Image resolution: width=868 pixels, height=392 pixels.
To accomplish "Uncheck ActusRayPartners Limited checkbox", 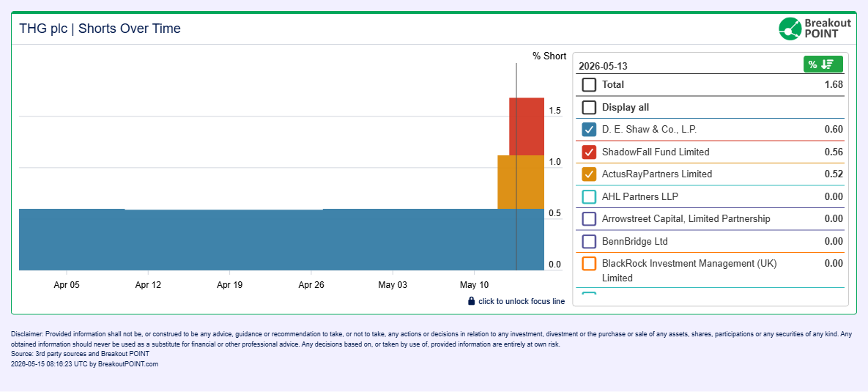I will (589, 174).
